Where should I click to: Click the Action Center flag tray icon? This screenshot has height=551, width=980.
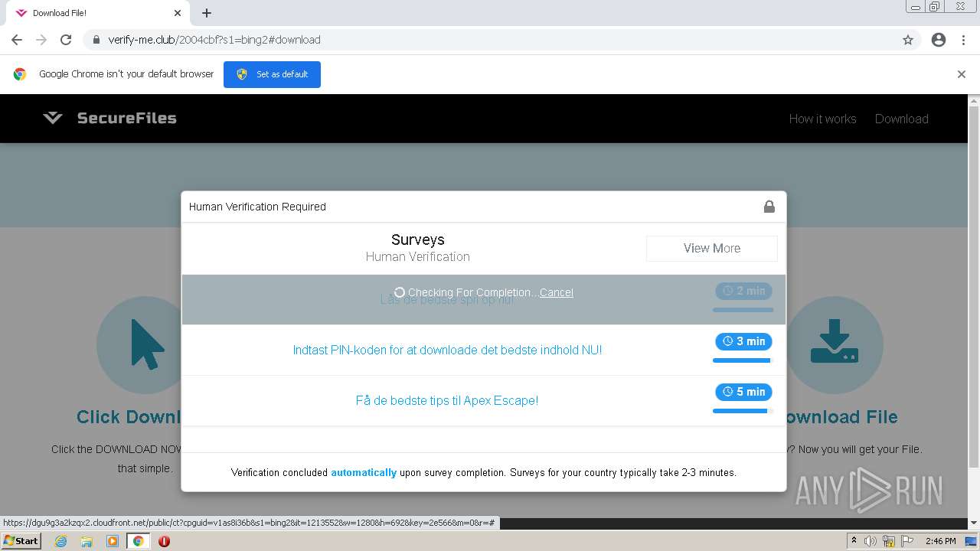click(906, 541)
